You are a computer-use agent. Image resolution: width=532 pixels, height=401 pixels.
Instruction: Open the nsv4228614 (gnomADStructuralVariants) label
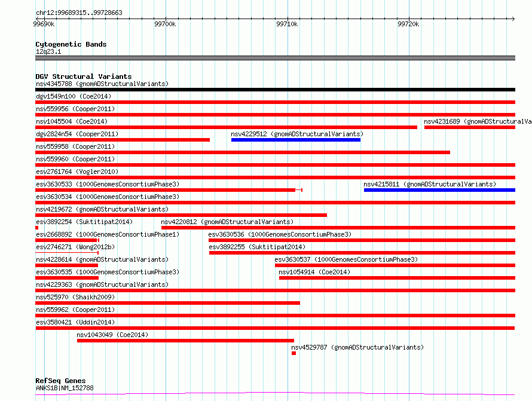[102, 259]
